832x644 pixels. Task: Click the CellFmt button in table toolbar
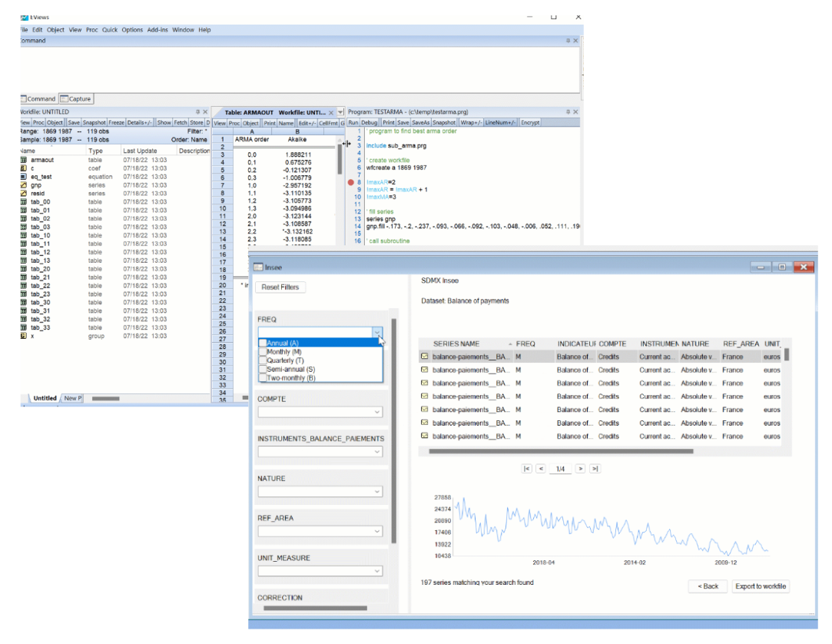[328, 123]
